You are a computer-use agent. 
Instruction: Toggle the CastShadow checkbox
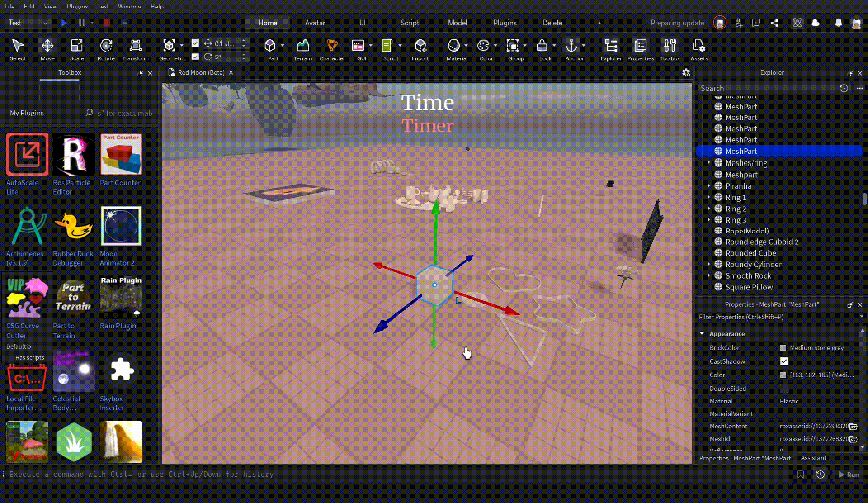784,361
